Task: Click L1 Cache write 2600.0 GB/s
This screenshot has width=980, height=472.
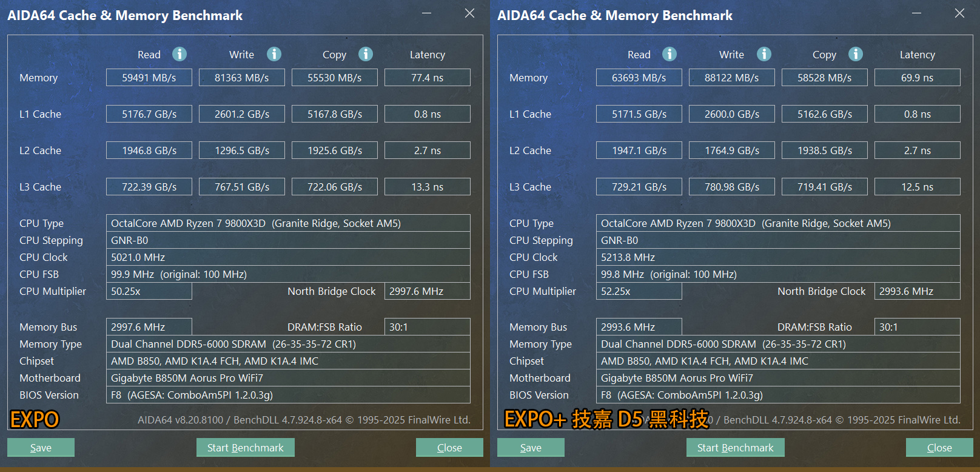Action: point(732,114)
